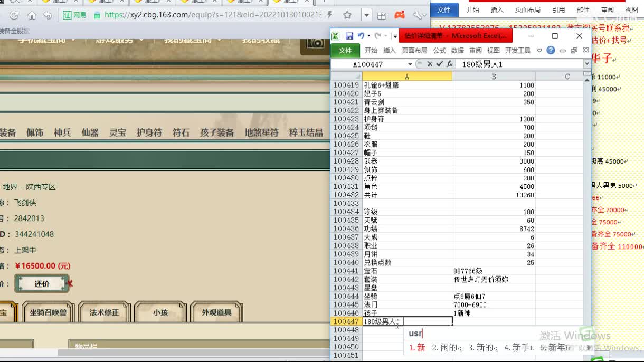Reload the browser page

14,15
